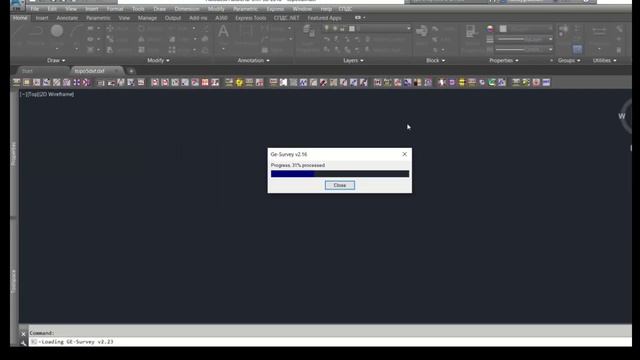
Task: Click the ByLayer color swatch
Action: pos(503,29)
